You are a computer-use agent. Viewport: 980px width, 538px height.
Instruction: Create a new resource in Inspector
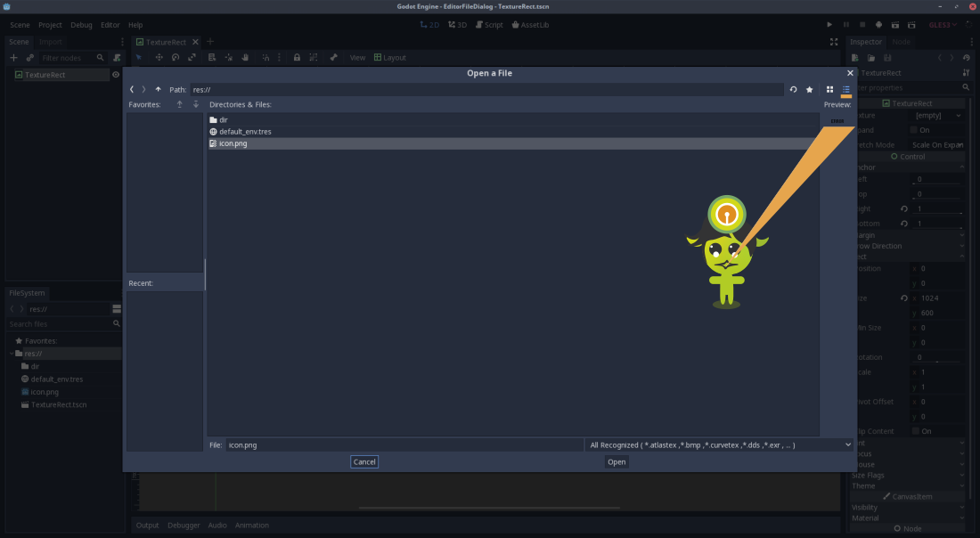point(855,58)
